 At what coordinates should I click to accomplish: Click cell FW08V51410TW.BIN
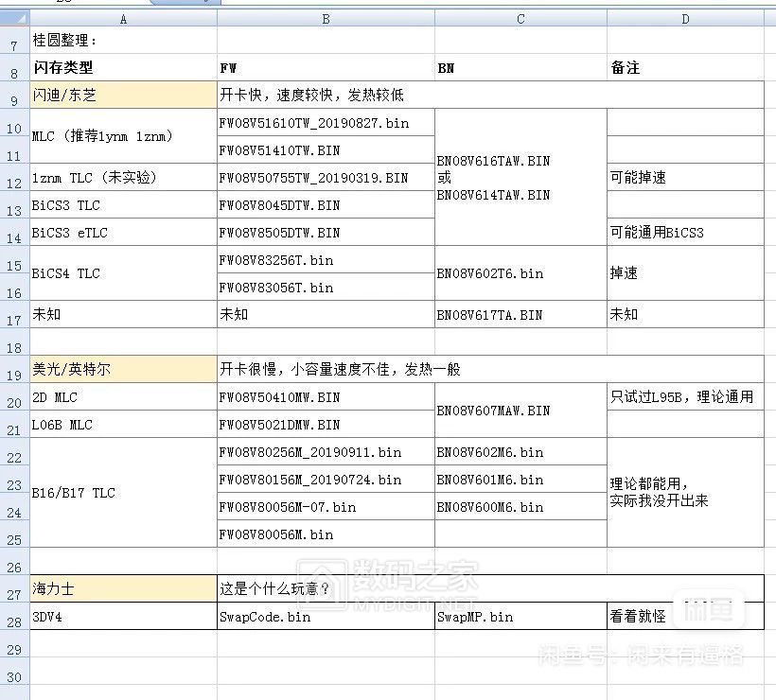pos(326,149)
